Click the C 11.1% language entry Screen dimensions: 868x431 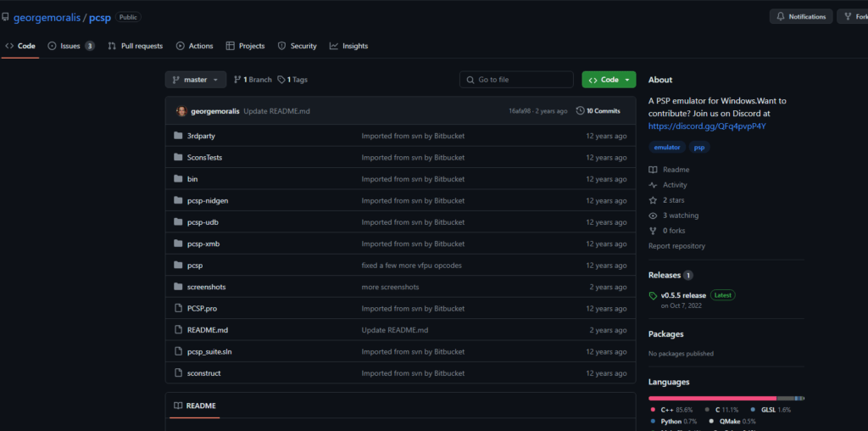tap(721, 410)
